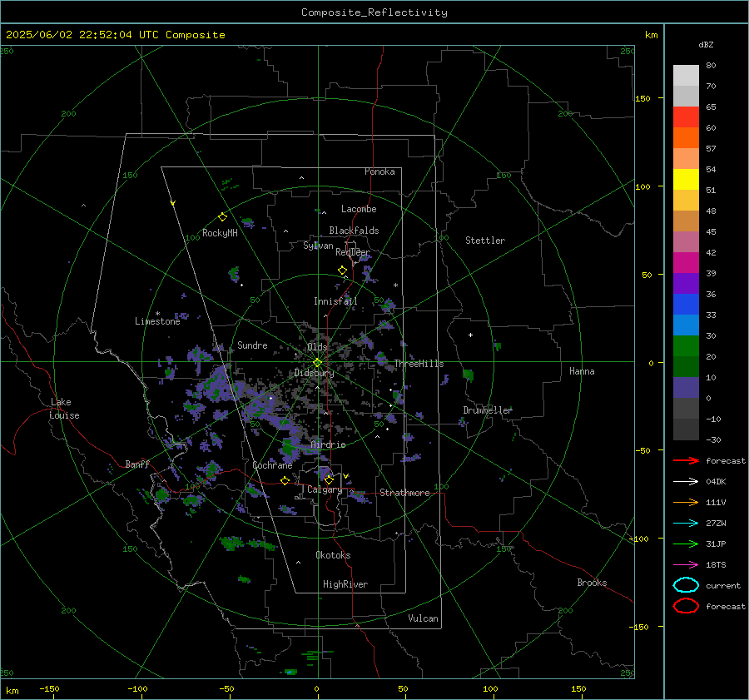Screen dimensions: 749x700
Task: Click the red swatch between 65 and 60 dBZ
Action: pyautogui.click(x=686, y=117)
